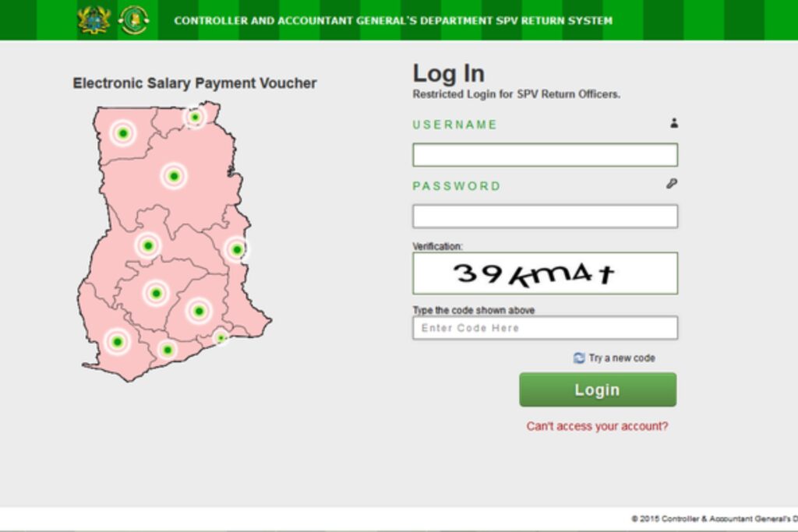Click the round department emblem in header
This screenshot has height=532, width=798.
133,20
